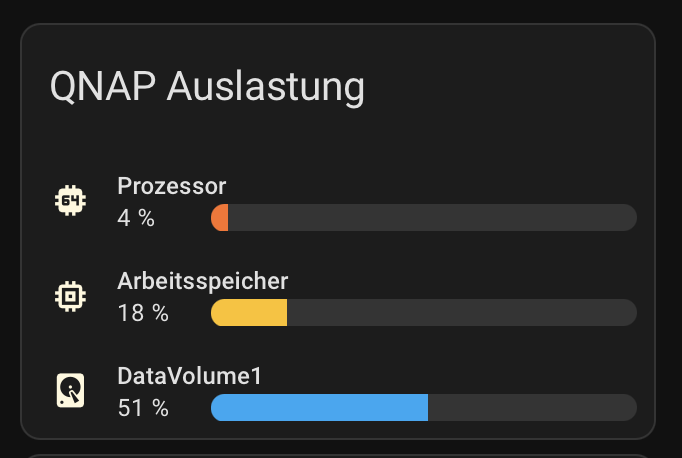The height and width of the screenshot is (458, 682).
Task: Click the 4 % processor value
Action: [x=136, y=218]
